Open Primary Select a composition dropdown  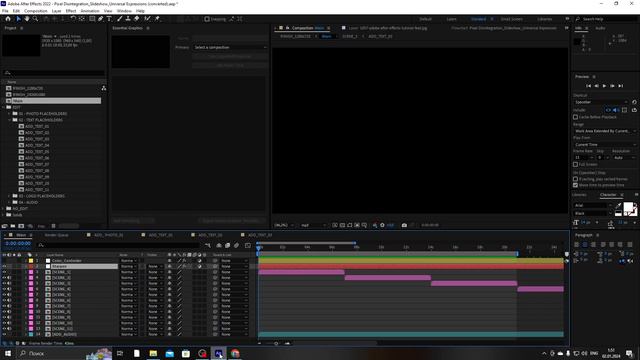(x=230, y=47)
